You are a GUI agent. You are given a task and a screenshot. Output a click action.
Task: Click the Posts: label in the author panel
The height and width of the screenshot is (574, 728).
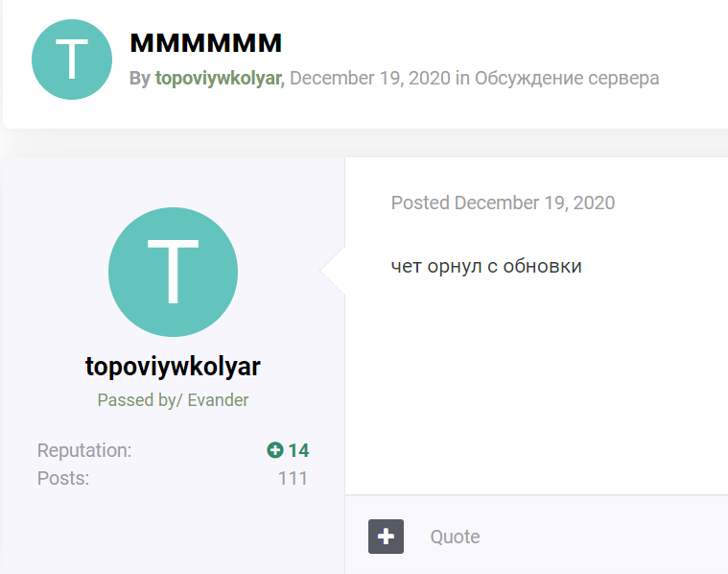63,478
